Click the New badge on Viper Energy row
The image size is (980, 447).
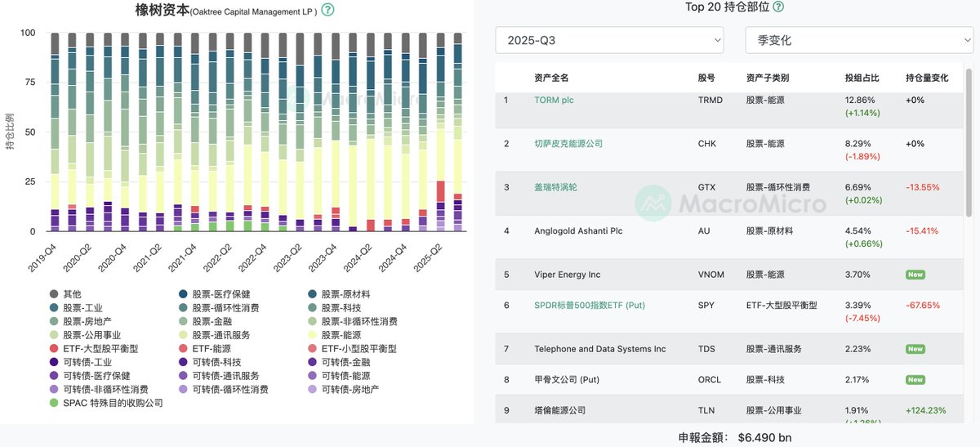pyautogui.click(x=915, y=275)
